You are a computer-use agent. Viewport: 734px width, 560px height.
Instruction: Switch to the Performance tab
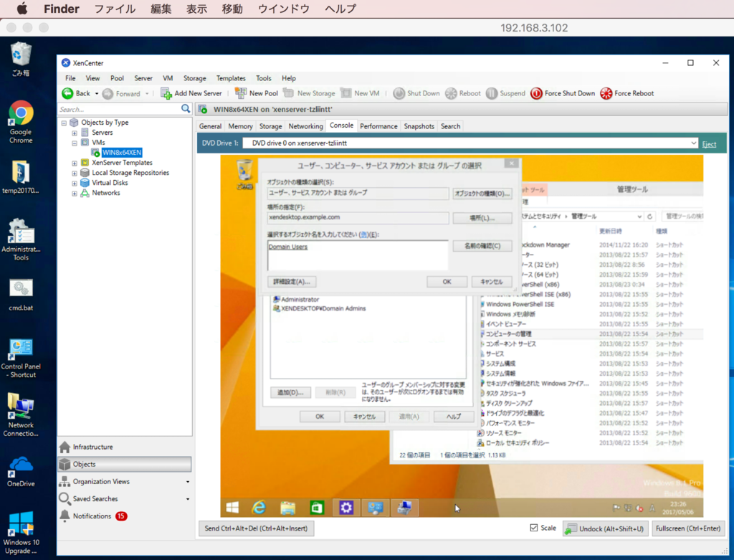(378, 126)
